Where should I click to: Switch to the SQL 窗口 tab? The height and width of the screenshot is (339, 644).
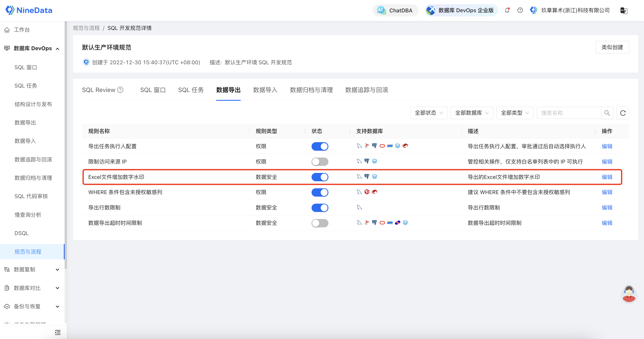point(153,90)
